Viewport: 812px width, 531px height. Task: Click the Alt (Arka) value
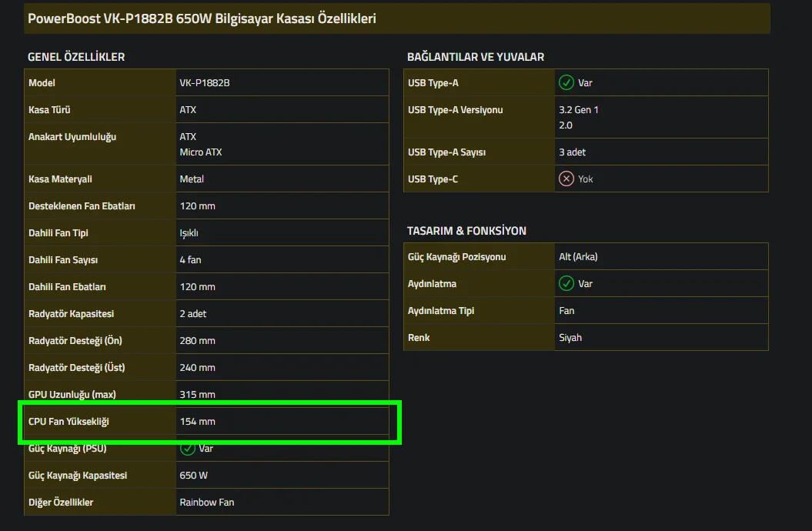click(578, 257)
